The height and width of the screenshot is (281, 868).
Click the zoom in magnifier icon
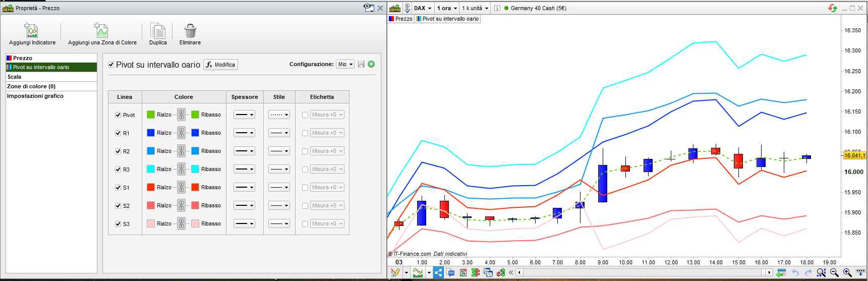coord(847,272)
